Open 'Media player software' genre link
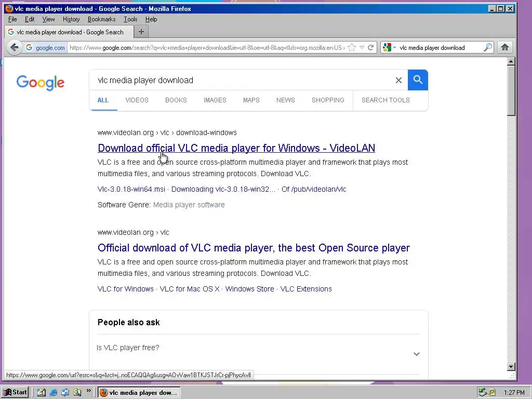Viewport: 532px width, 399px height. pos(189,205)
